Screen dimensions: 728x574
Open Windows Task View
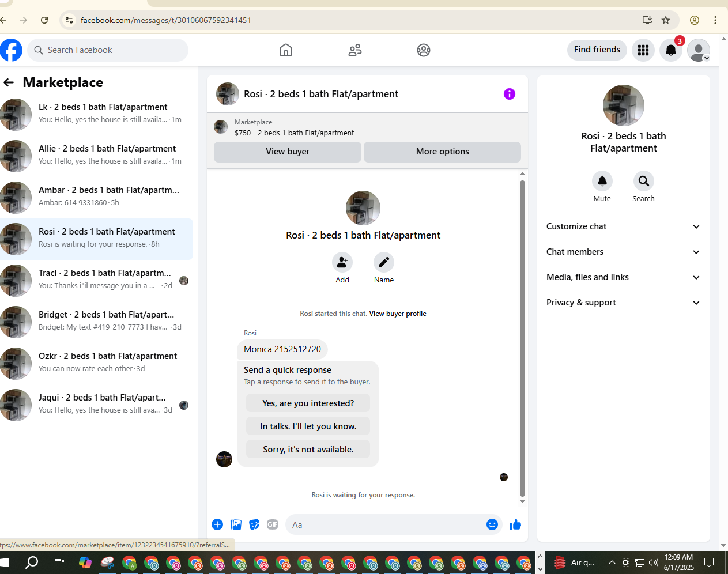point(59,562)
